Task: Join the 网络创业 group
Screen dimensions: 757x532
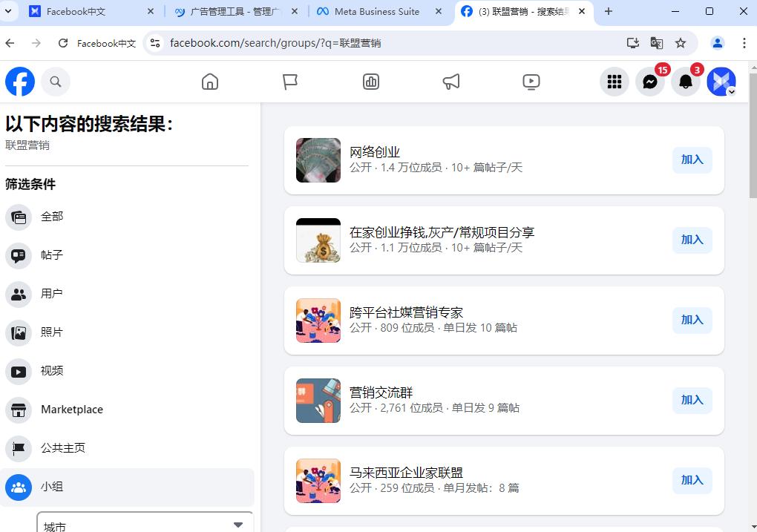Action: point(692,160)
